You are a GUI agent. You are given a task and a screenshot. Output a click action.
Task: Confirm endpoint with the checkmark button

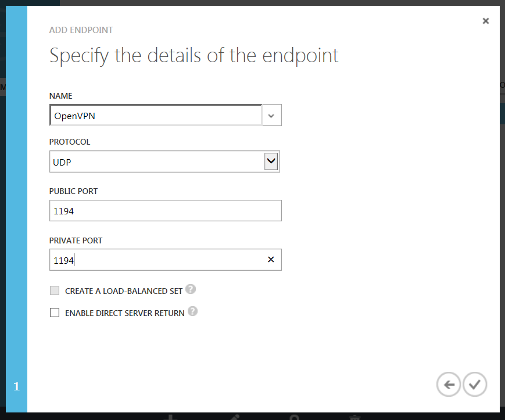tap(475, 385)
